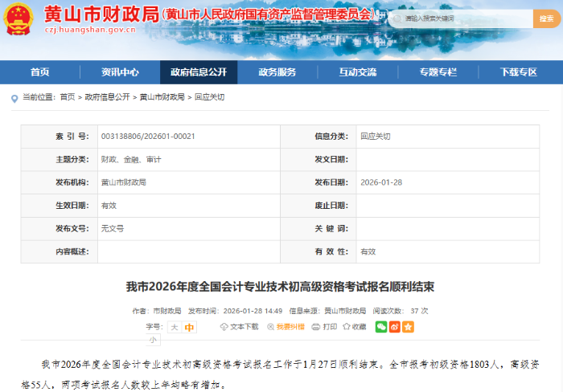Viewport: 563px width, 392px height.
Task: Click the 阅读次数 37 次 text
Action: 401,311
